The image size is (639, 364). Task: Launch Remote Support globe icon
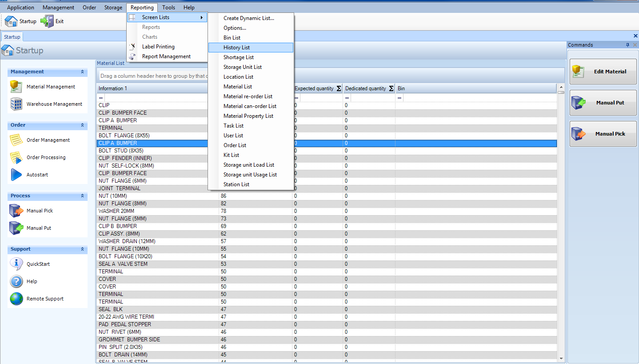[16, 299]
